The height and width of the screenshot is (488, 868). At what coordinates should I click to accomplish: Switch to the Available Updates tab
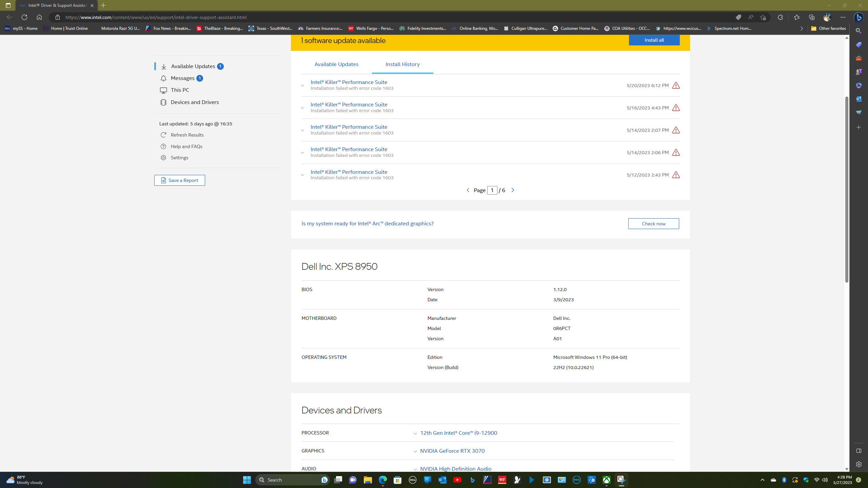point(336,64)
